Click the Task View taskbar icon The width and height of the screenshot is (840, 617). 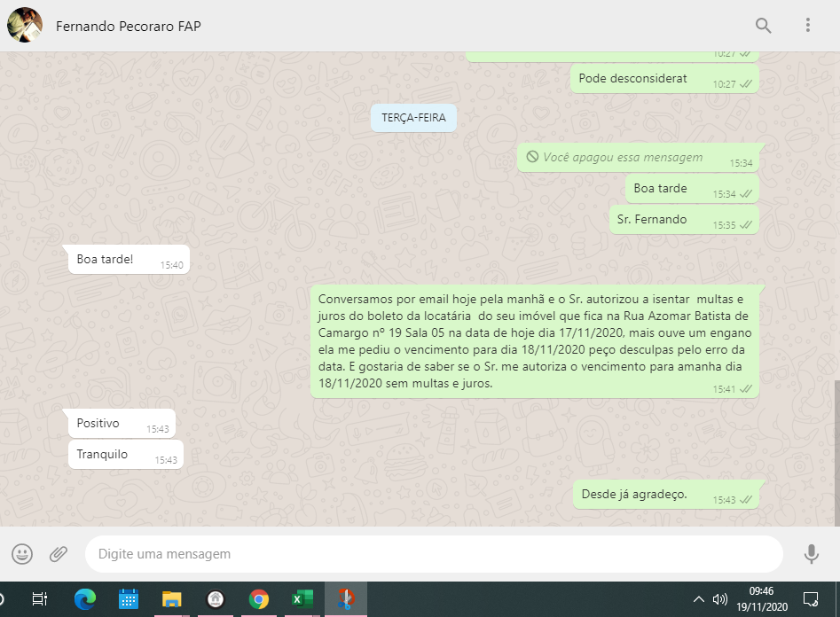(x=39, y=599)
